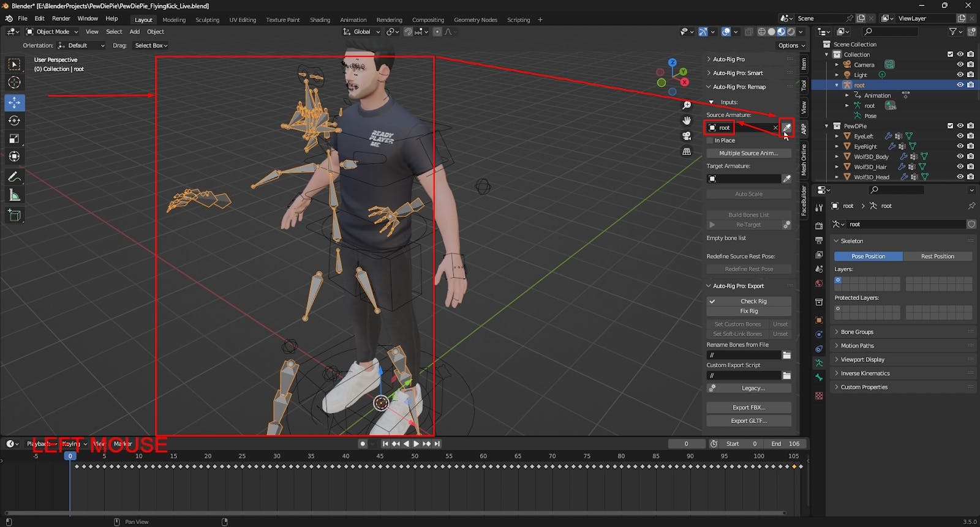Switch to the Sculpting workspace tab
The width and height of the screenshot is (980, 527).
click(x=207, y=20)
